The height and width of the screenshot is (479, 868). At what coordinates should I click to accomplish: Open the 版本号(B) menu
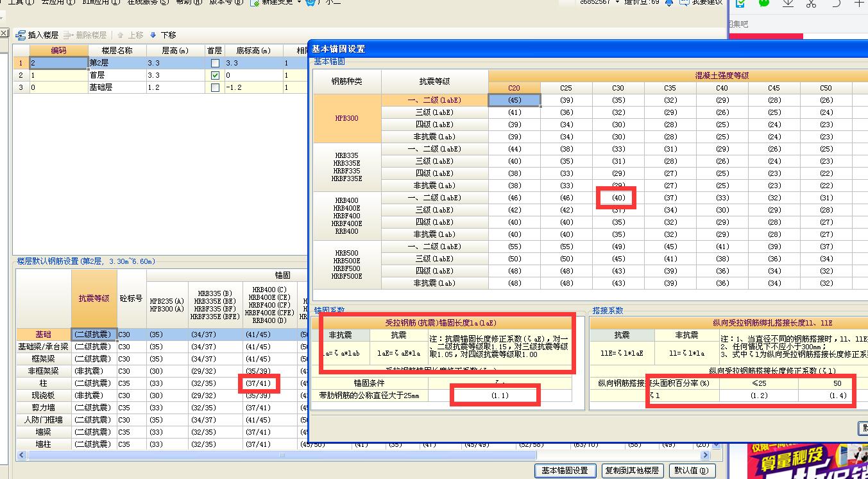pyautogui.click(x=226, y=3)
